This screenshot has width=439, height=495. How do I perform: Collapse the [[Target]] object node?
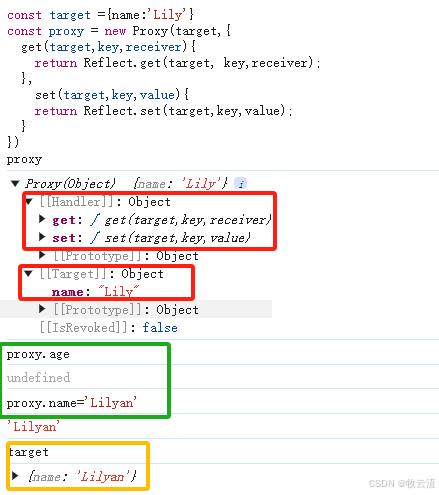(29, 274)
